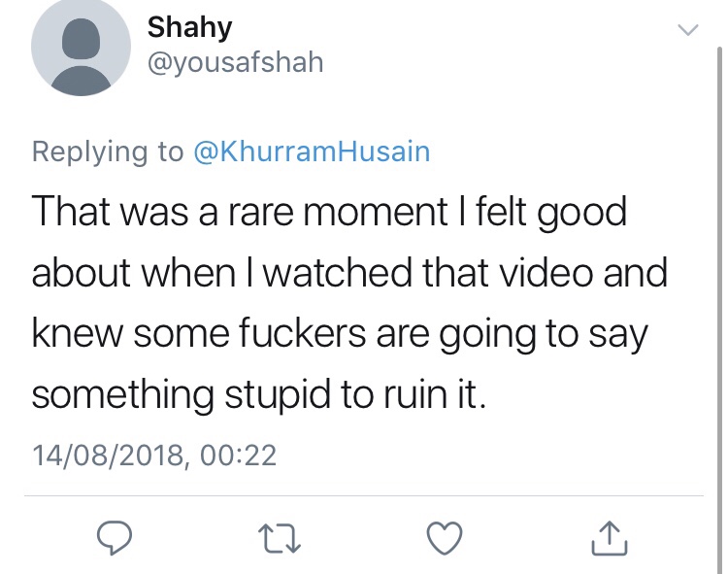Click the tweet line "about when I watched that video"
The width and height of the screenshot is (728, 574).
[349, 273]
